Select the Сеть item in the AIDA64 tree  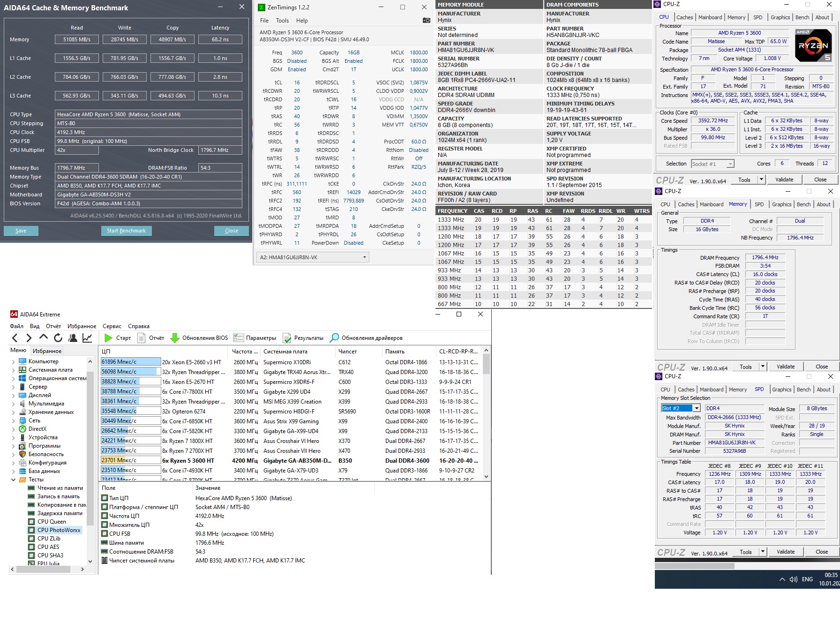(x=30, y=420)
